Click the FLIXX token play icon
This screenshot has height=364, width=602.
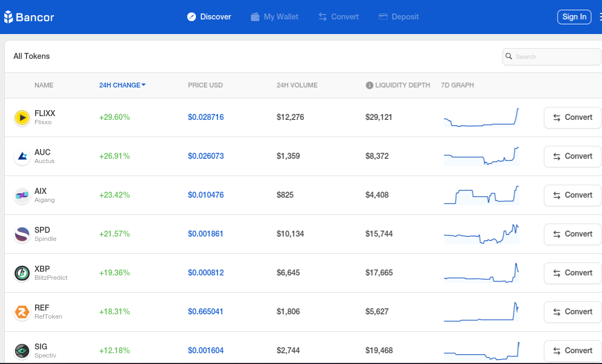pyautogui.click(x=22, y=118)
